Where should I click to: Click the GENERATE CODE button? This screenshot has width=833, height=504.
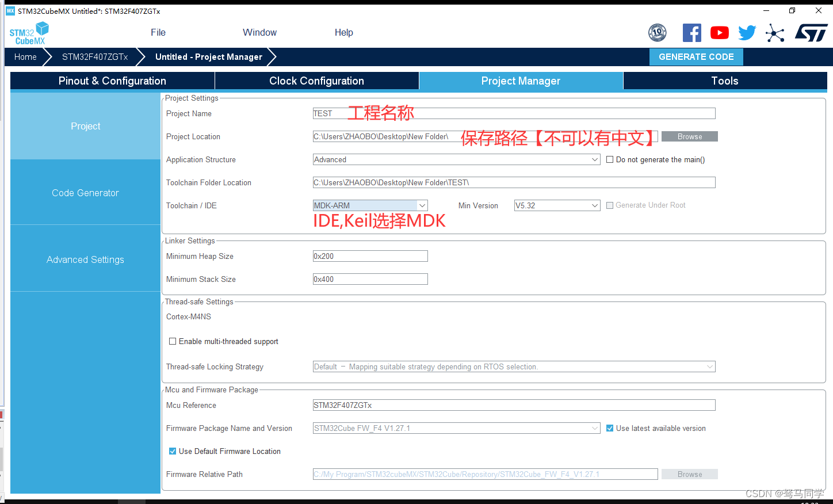[x=696, y=57]
